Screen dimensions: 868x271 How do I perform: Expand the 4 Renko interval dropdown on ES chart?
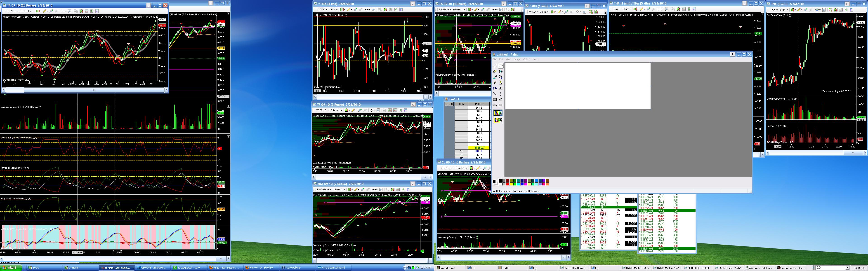pos(459,9)
